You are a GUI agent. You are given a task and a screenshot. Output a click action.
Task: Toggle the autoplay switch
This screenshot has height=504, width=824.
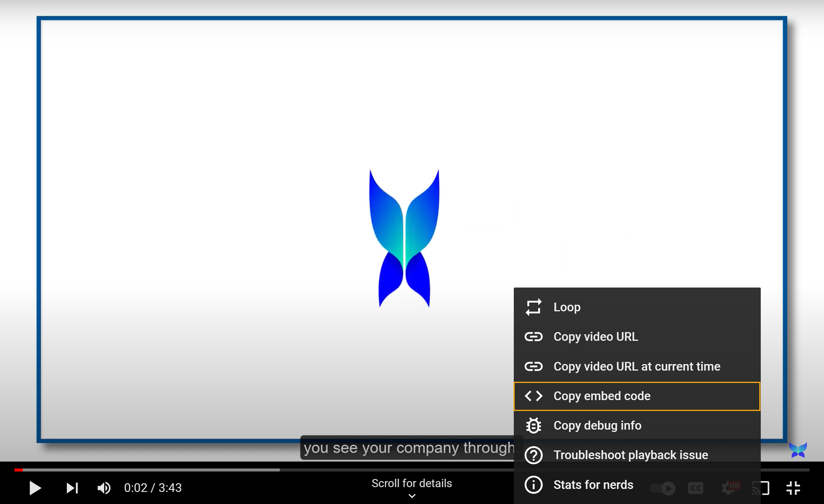pyautogui.click(x=662, y=488)
